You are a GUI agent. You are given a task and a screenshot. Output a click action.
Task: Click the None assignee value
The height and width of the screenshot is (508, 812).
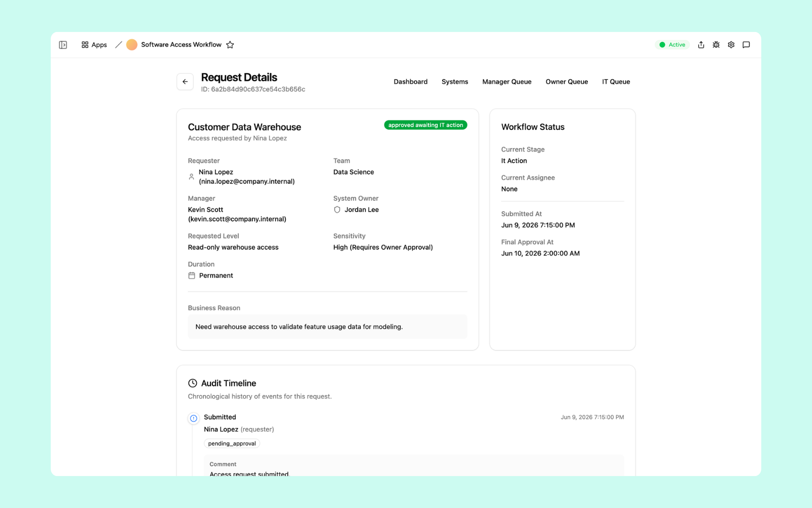pos(509,189)
